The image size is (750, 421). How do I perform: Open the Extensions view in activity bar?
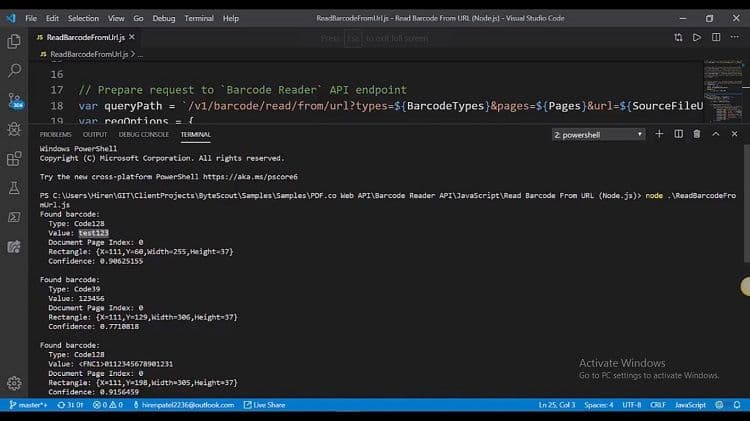14,158
